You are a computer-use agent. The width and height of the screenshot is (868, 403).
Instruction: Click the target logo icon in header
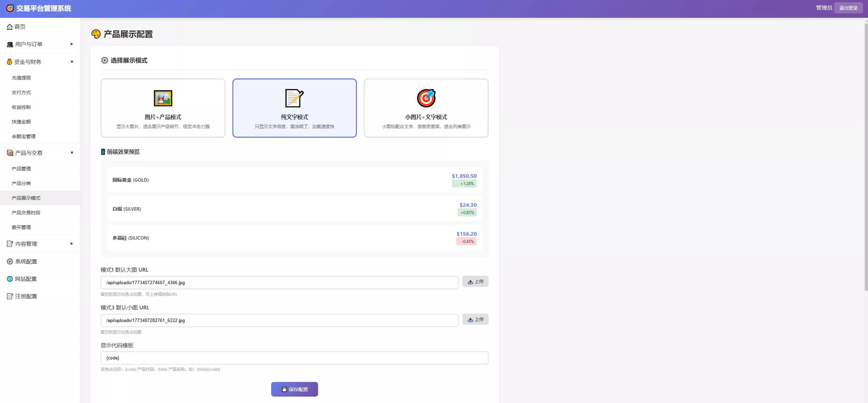[10, 8]
